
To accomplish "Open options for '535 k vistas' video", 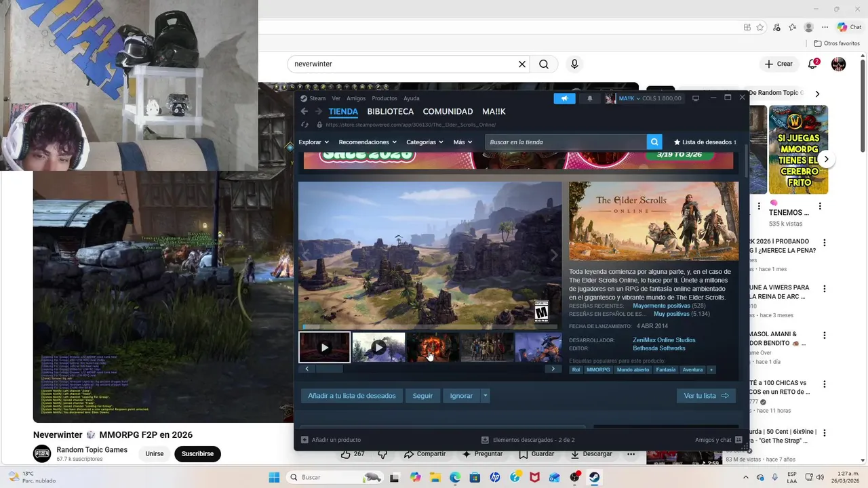I will (820, 207).
